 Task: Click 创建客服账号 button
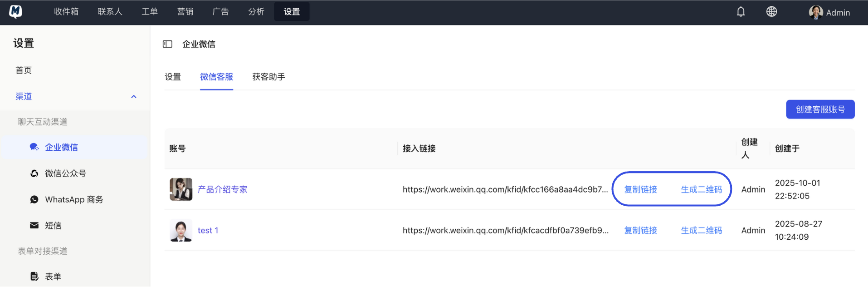tap(820, 109)
